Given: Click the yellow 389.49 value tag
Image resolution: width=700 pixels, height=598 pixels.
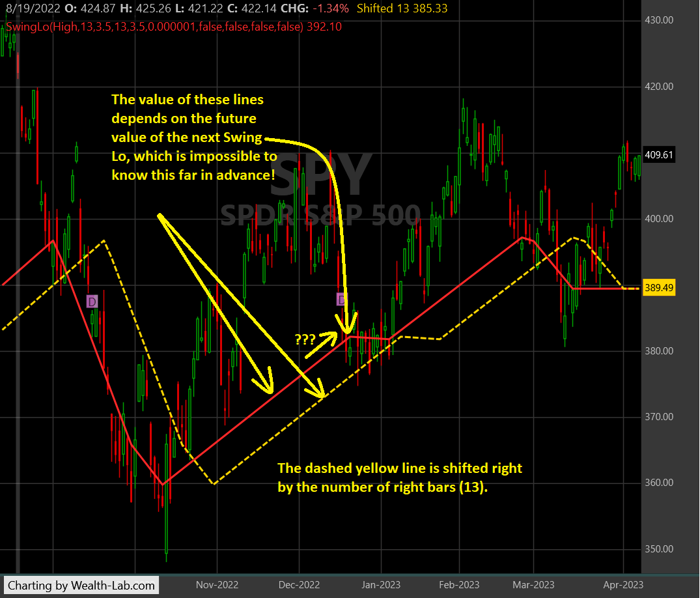Looking at the screenshot, I should tap(658, 288).
